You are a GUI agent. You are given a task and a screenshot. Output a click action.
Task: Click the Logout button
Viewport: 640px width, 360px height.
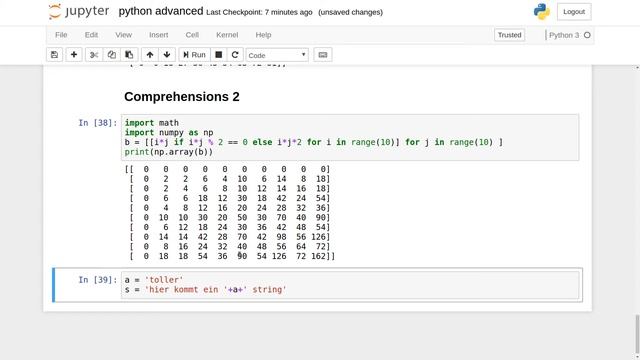(574, 12)
